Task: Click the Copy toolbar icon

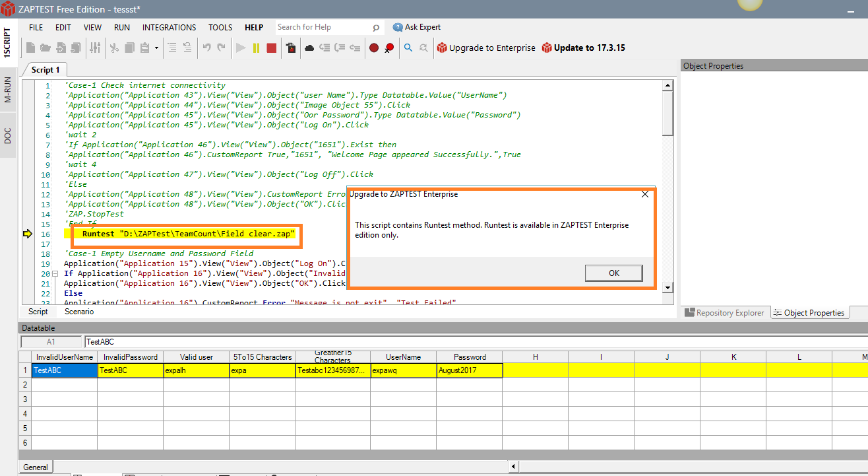Action: (129, 48)
